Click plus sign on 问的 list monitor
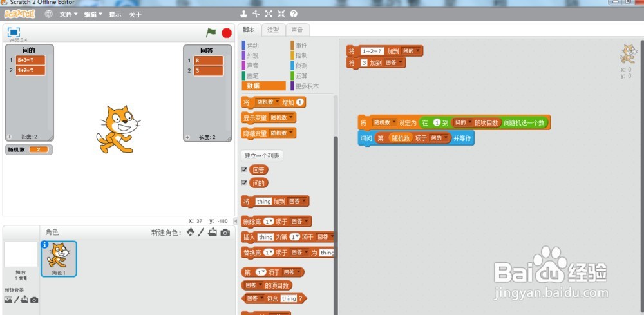644x315 pixels. click(10, 137)
